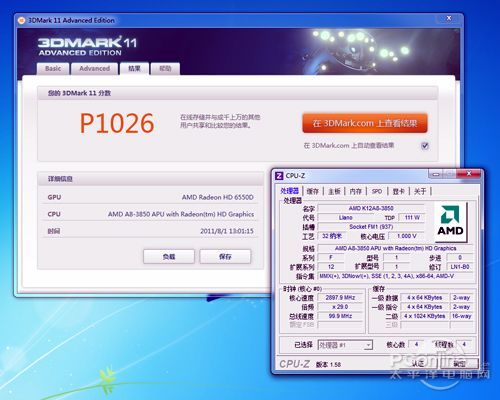Image resolution: width=500 pixels, height=400 pixels.
Task: Click the AMD logo in CPU-Z
Action: (450, 222)
